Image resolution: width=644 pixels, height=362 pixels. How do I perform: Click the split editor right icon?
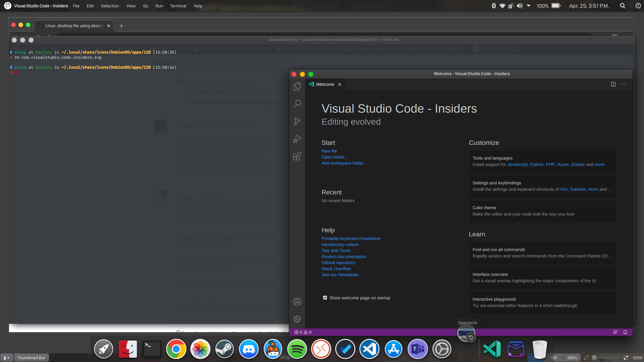(x=613, y=84)
